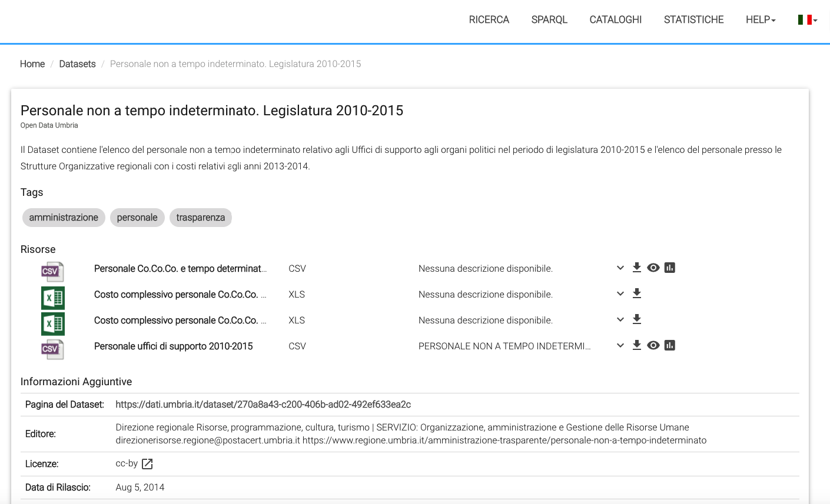
Task: Expand details of first Costo complessivo XLS row
Action: (620, 293)
